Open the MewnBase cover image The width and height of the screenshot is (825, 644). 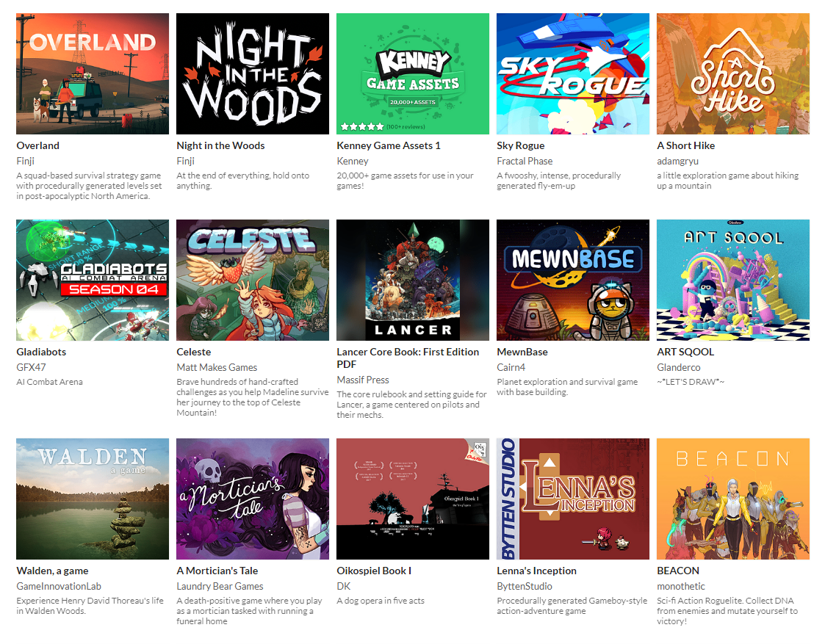coord(573,281)
